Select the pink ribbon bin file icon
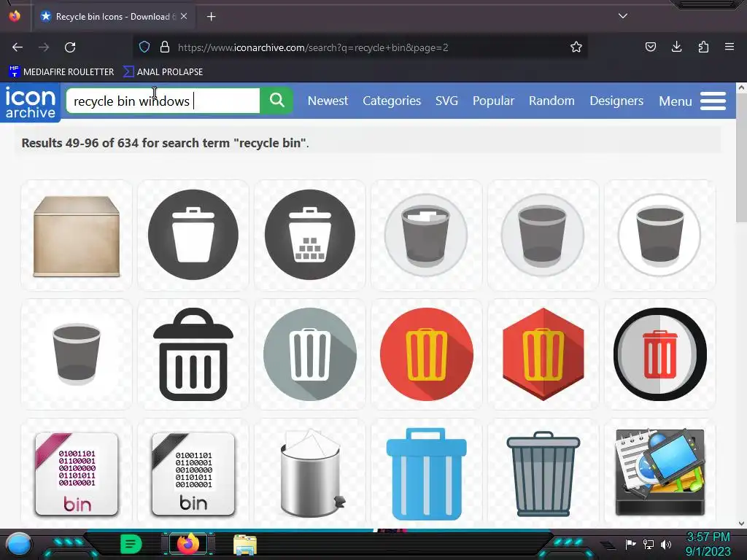747x560 pixels. pyautogui.click(x=76, y=473)
